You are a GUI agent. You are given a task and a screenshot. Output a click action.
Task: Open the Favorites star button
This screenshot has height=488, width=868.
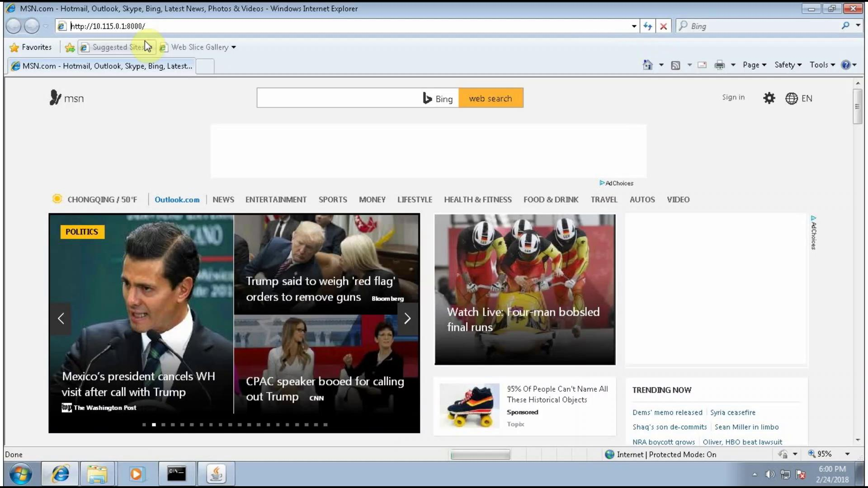click(x=31, y=47)
